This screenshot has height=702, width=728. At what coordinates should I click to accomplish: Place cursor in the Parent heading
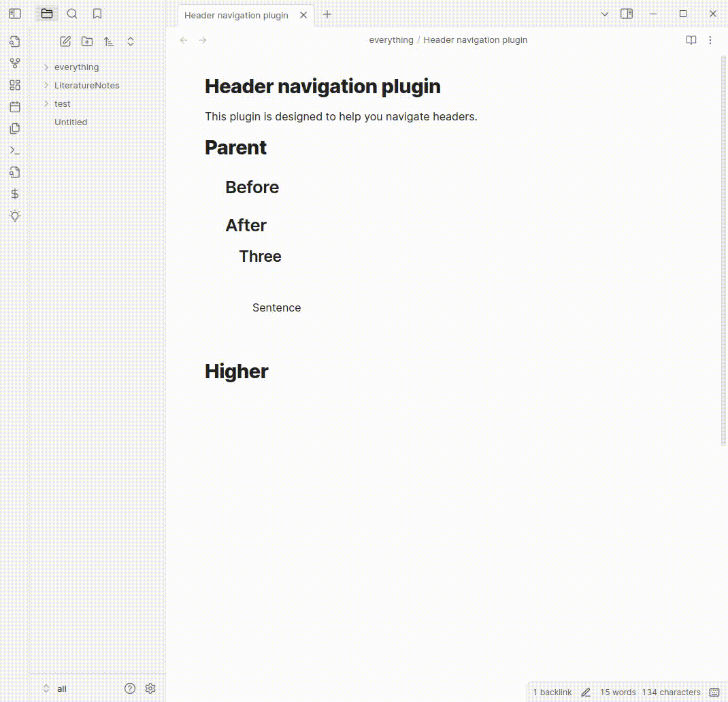click(x=235, y=148)
